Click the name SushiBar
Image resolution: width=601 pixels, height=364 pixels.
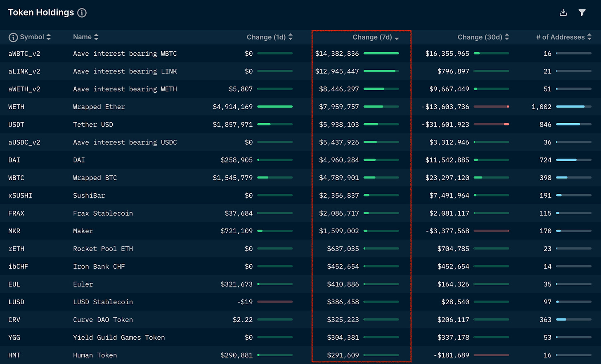(x=89, y=195)
